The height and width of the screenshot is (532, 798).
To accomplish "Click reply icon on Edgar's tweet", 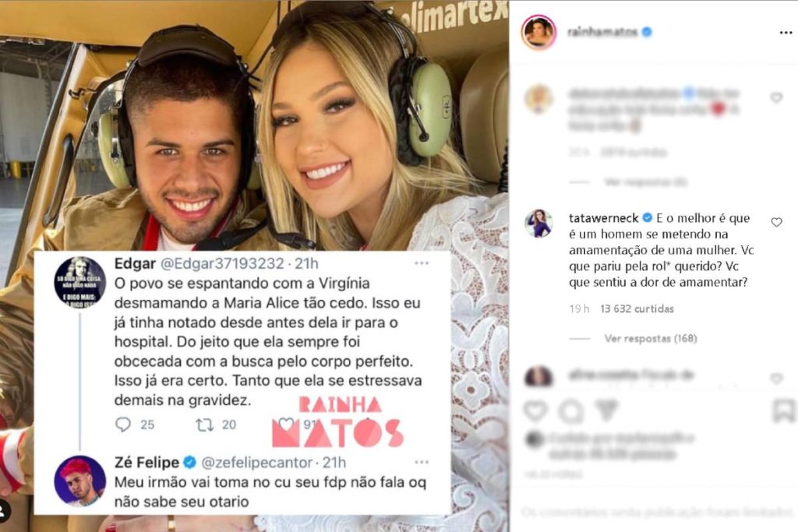I will [x=123, y=425].
